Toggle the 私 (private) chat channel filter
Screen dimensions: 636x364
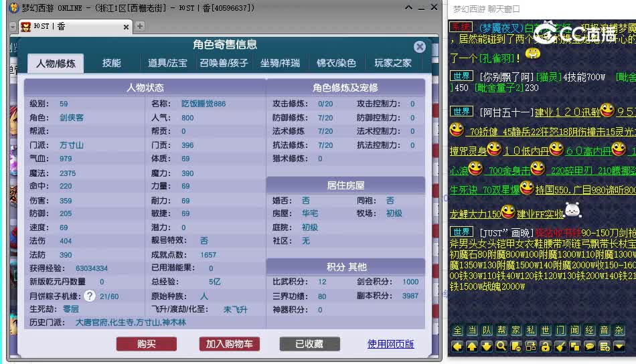(531, 331)
